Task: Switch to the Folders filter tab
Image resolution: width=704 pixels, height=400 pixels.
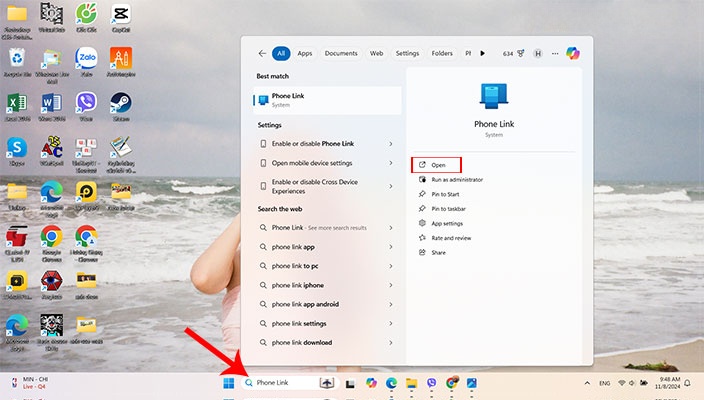Action: click(442, 53)
